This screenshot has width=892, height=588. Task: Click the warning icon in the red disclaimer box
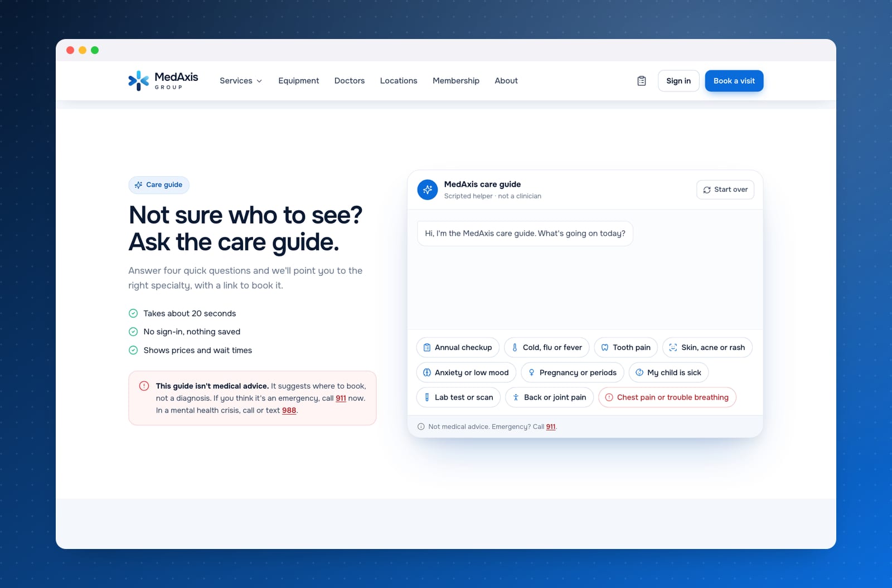coord(144,386)
